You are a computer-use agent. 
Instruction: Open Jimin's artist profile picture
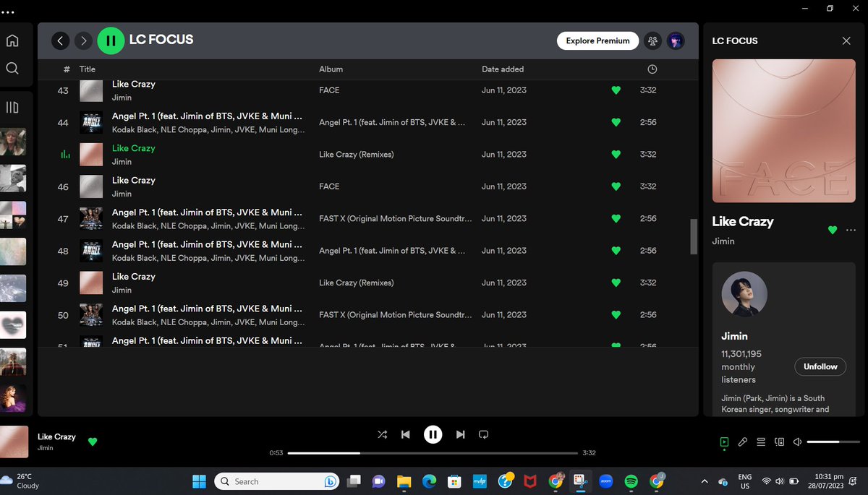point(744,294)
